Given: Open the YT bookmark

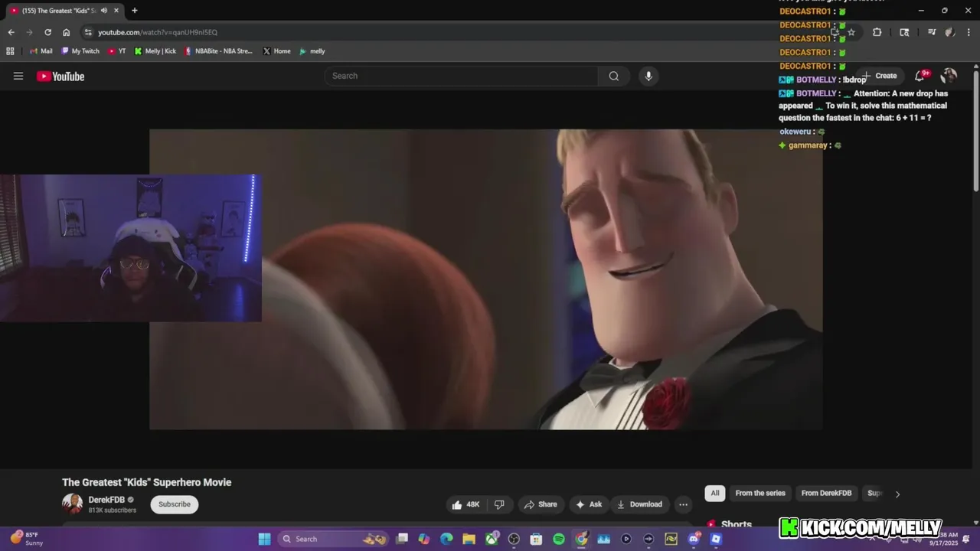Looking at the screenshot, I should 117,51.
